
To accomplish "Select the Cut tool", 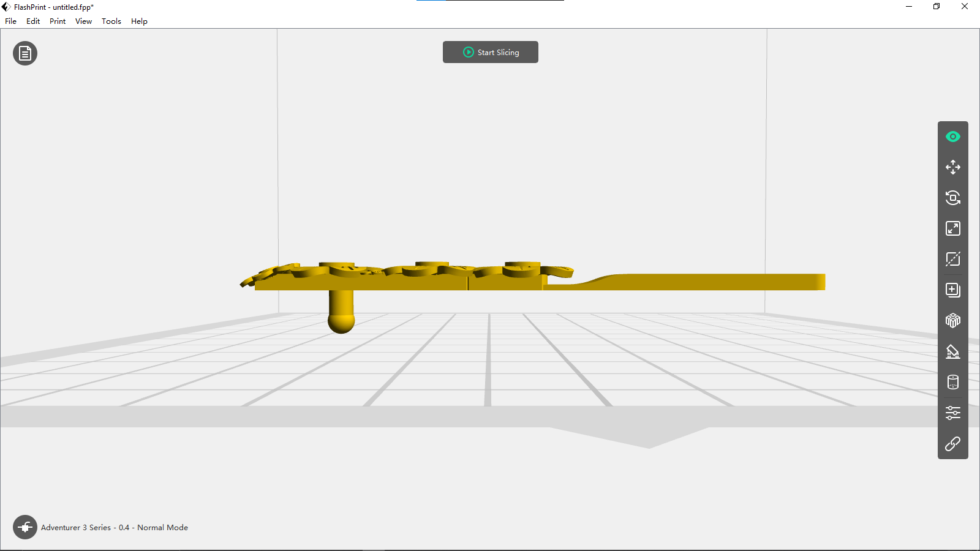I will point(952,259).
